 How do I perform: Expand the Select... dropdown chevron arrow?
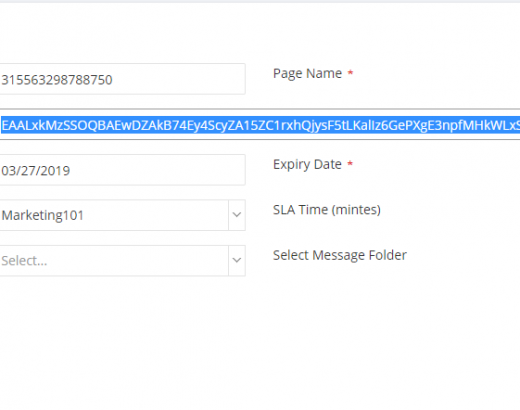click(x=237, y=260)
